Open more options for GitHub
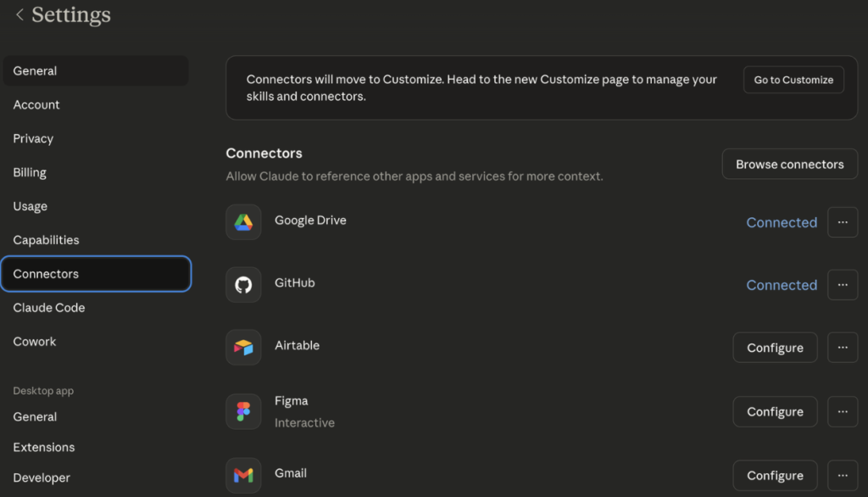The image size is (868, 497). (842, 285)
